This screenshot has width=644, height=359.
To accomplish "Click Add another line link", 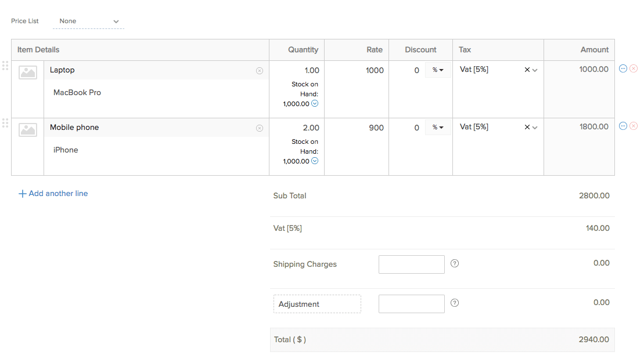I will pos(53,194).
